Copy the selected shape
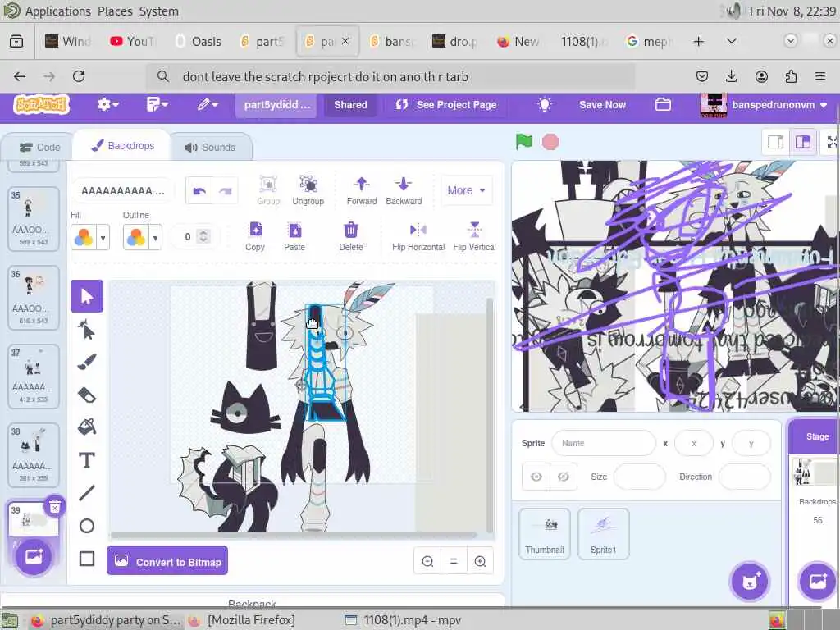Image resolution: width=840 pixels, height=630 pixels. click(256, 236)
